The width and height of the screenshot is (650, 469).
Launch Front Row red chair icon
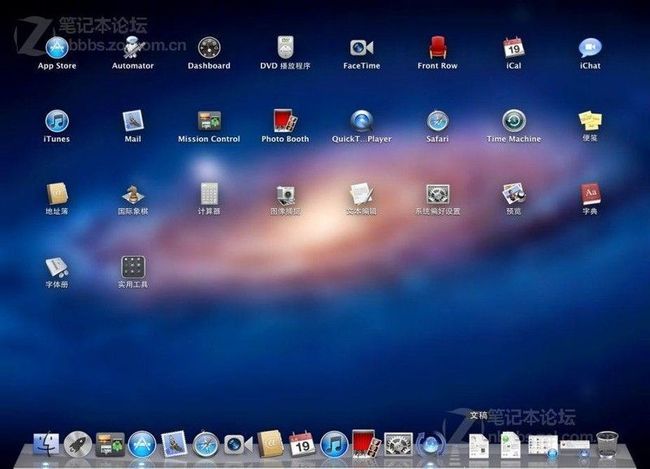point(437,47)
